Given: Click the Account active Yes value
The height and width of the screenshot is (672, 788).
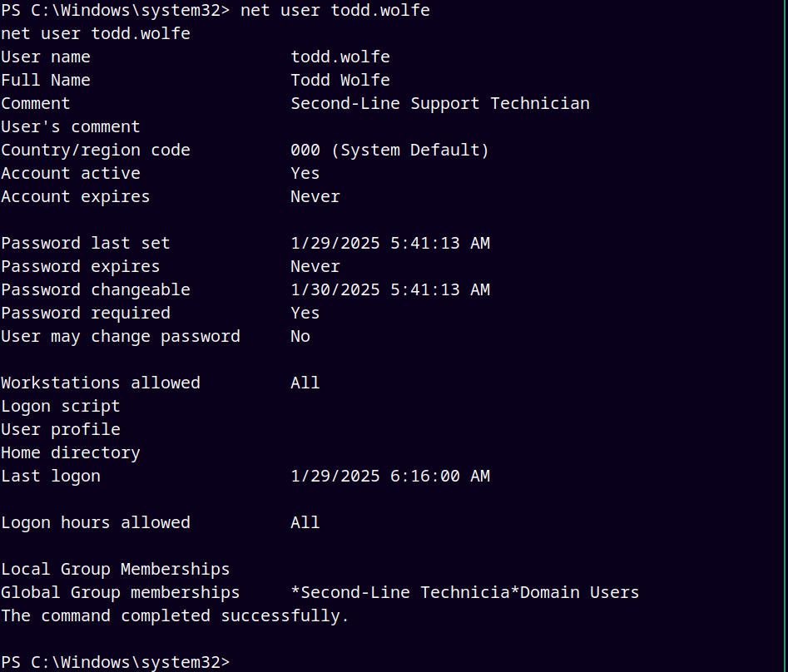Looking at the screenshot, I should tap(305, 173).
